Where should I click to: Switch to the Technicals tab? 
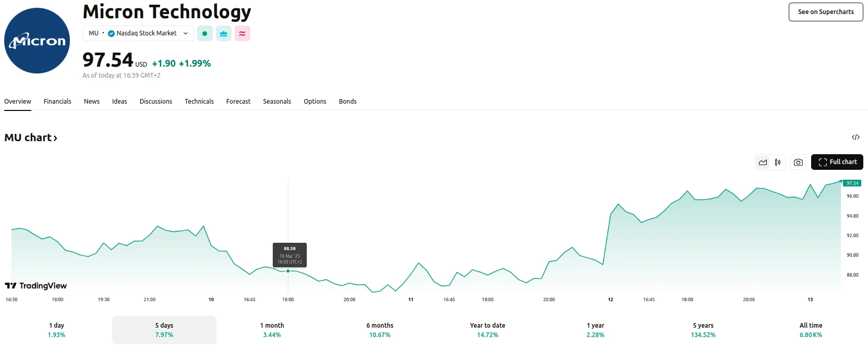(199, 102)
